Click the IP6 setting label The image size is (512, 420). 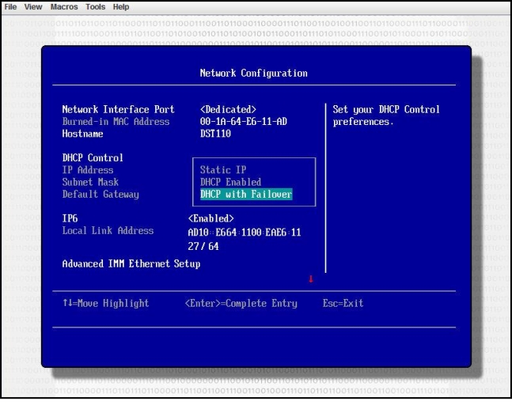(x=70, y=218)
